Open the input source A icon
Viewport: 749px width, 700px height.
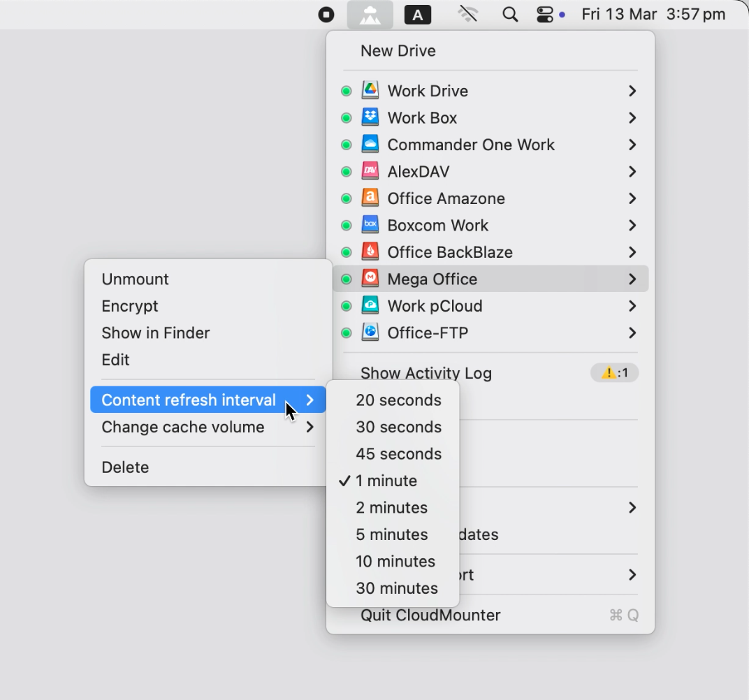[x=418, y=15]
